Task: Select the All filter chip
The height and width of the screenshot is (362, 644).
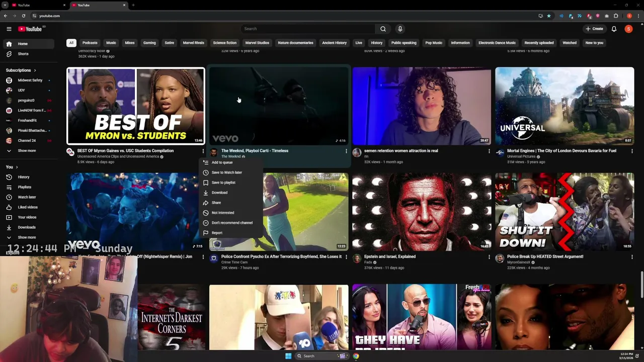Action: [71, 43]
